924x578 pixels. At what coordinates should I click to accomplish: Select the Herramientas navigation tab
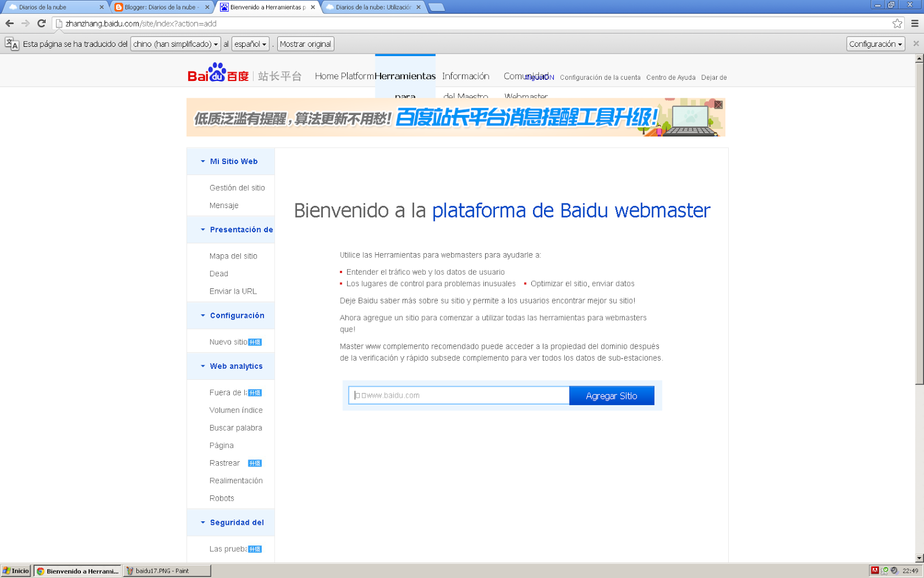pos(405,76)
